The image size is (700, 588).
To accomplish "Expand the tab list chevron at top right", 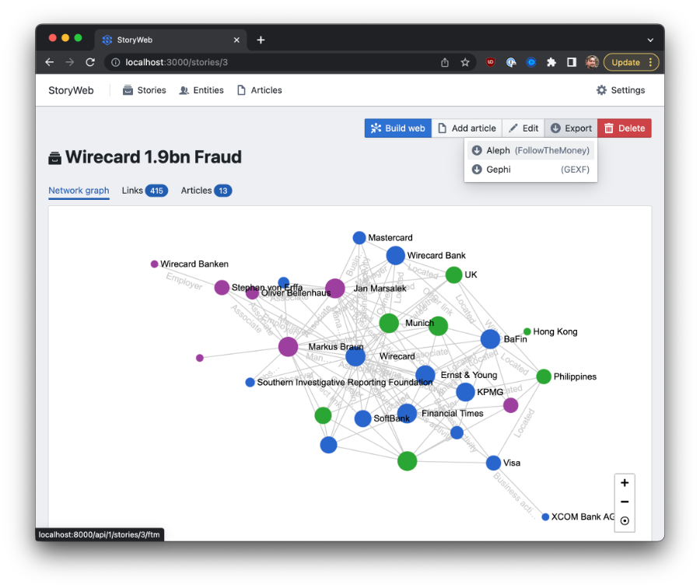I will pos(650,40).
